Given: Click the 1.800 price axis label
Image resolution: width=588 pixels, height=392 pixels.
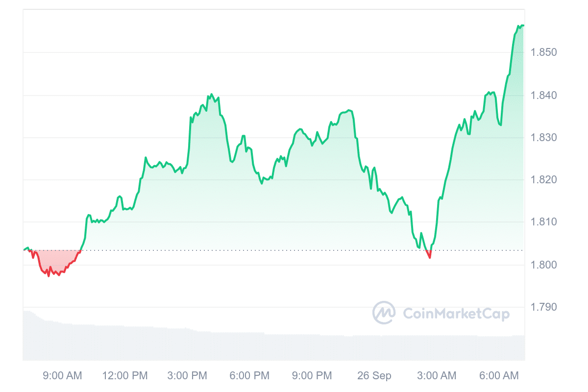Looking at the screenshot, I should [545, 265].
